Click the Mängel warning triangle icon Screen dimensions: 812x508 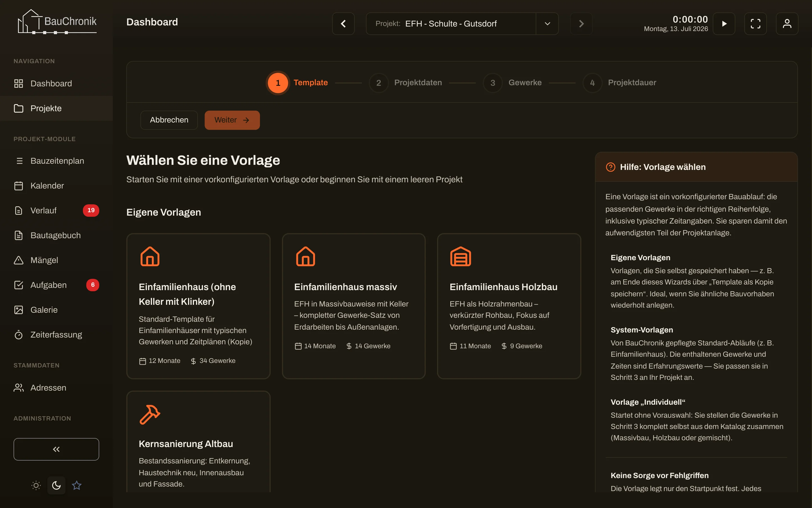(19, 260)
